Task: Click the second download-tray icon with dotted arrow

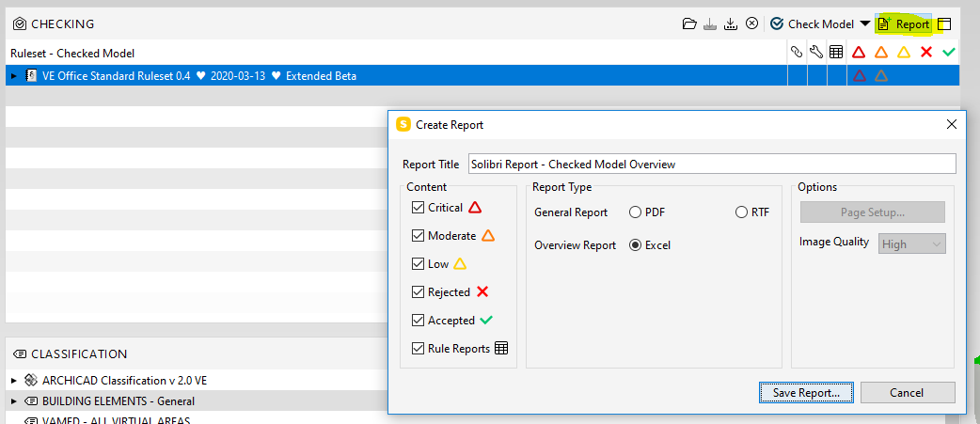Action: tap(731, 24)
